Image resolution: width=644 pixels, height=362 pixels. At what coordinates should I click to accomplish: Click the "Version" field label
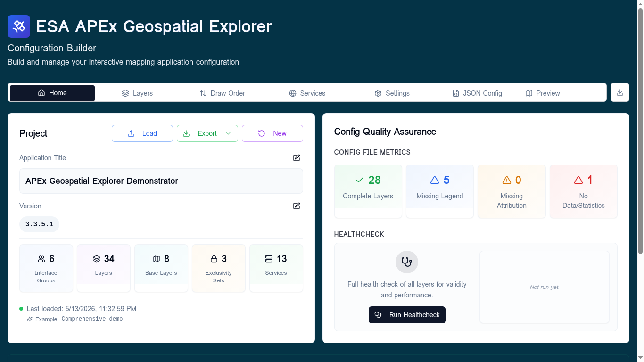(30, 206)
